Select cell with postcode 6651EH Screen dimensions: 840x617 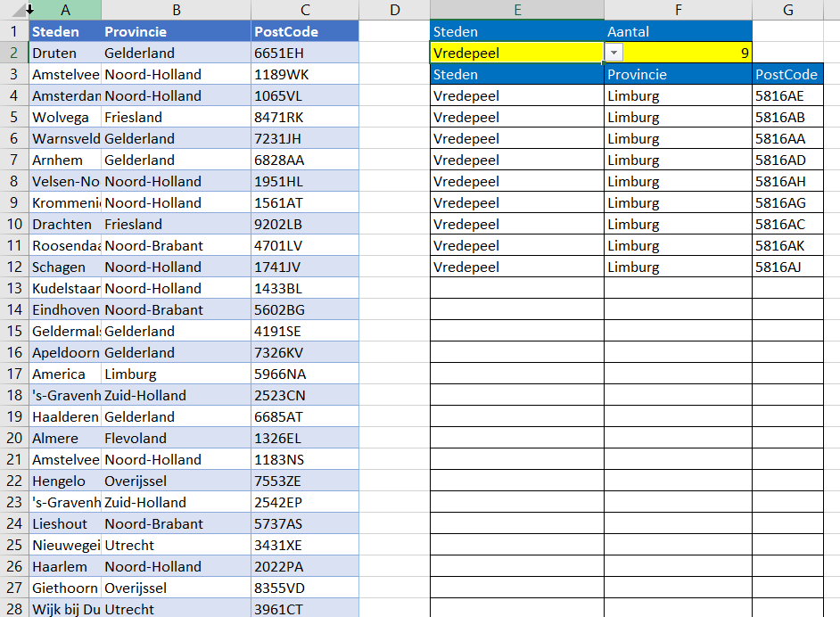[x=305, y=53]
